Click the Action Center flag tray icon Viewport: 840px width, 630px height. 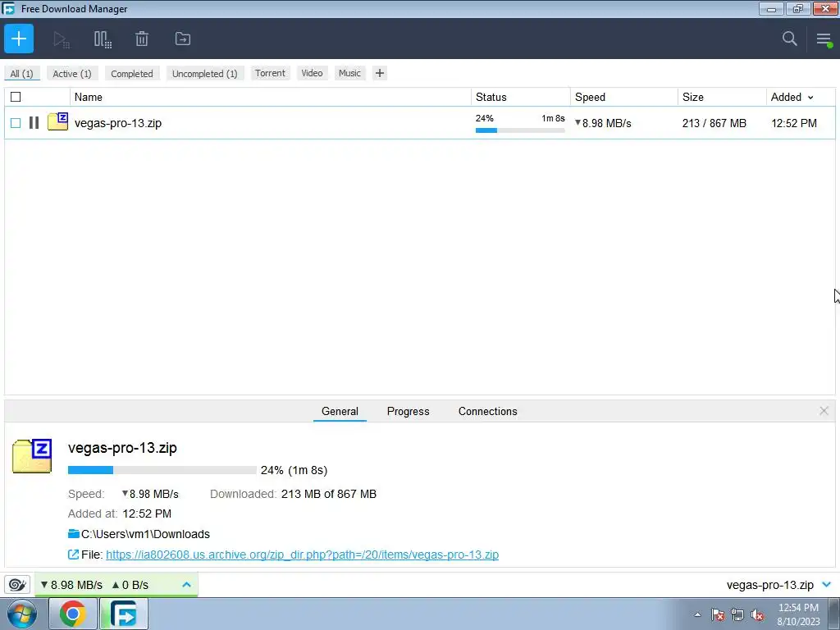(x=718, y=614)
